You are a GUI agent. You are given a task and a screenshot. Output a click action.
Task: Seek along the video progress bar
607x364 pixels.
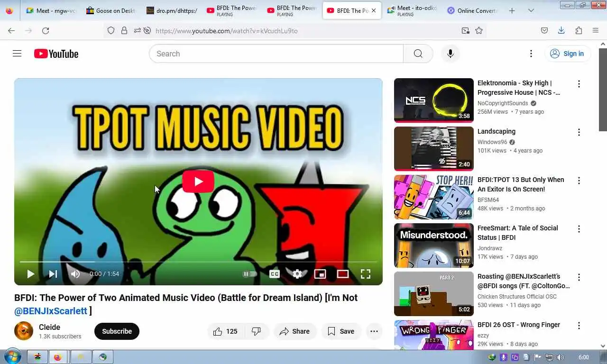point(198,262)
